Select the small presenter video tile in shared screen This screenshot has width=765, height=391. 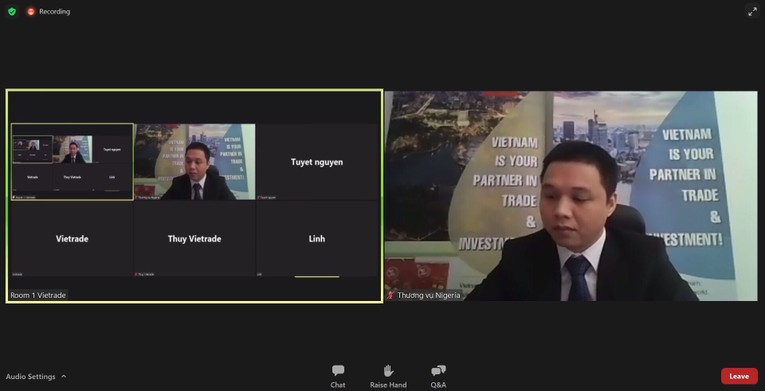point(194,162)
